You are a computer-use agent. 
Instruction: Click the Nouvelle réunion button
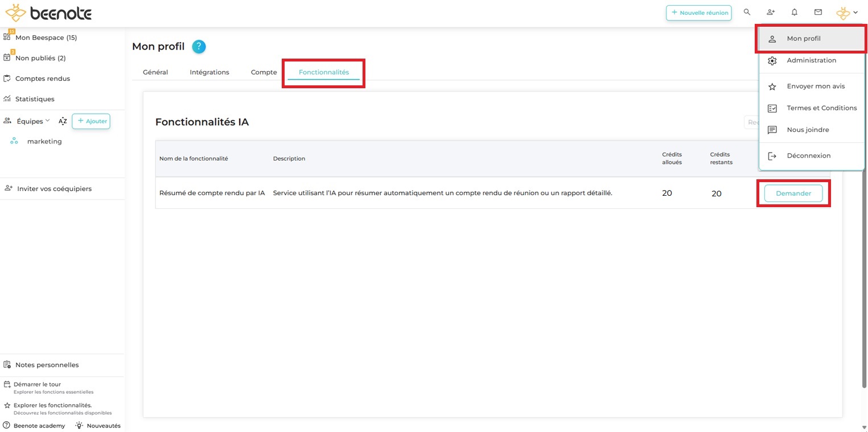click(x=698, y=13)
